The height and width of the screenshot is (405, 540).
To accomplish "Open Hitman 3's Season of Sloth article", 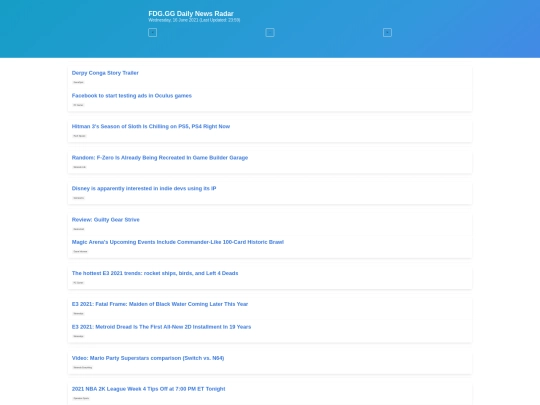I will [150, 126].
